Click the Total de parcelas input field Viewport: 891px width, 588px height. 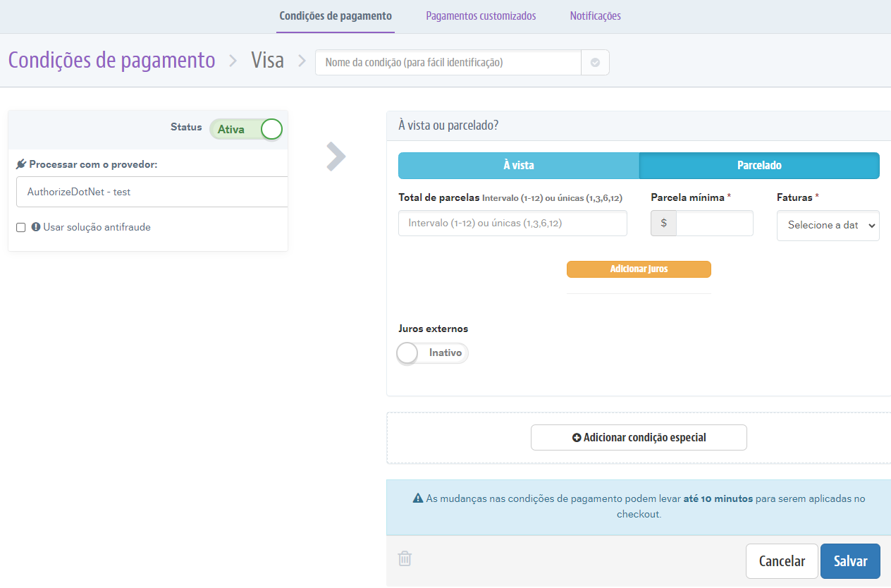coord(512,223)
